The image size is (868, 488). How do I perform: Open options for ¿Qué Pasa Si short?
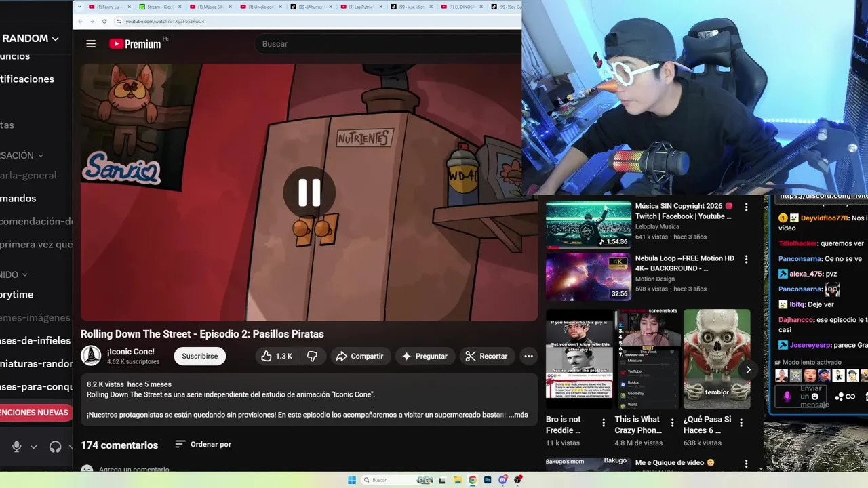tap(741, 422)
